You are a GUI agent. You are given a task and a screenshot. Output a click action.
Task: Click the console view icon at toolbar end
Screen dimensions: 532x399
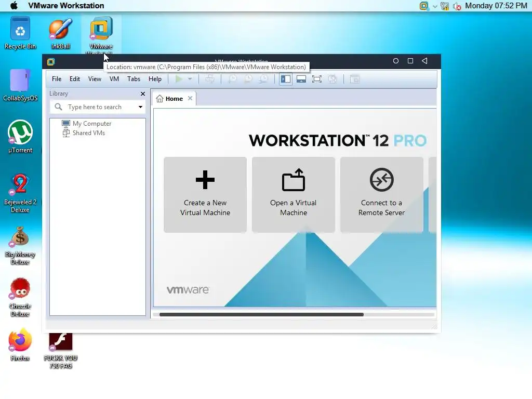click(x=354, y=79)
